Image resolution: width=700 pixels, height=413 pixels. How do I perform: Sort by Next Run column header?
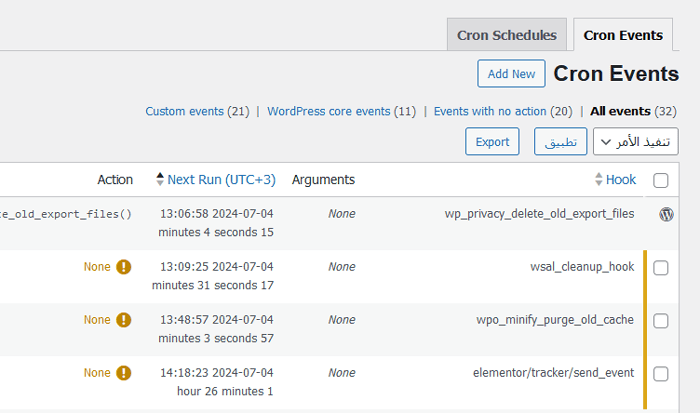221,180
